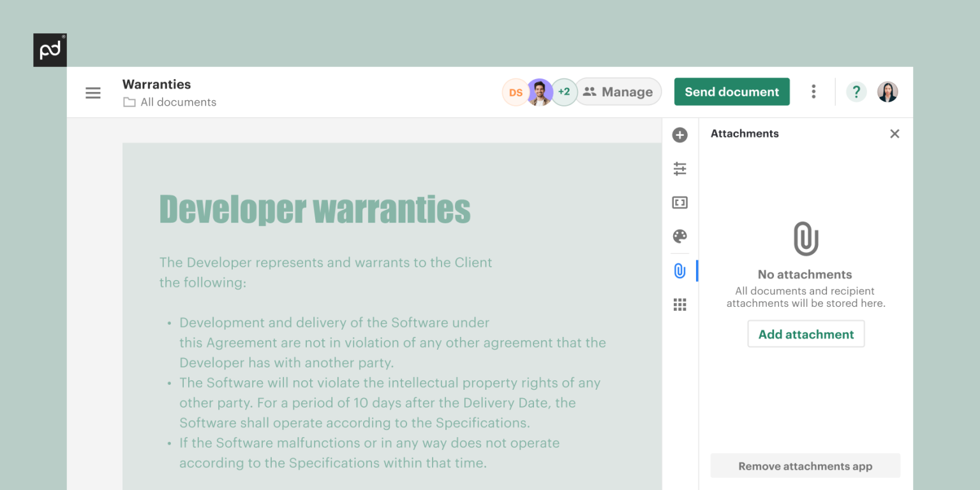Viewport: 980px width, 490px height.
Task: Select the highlighted attachments app indicator
Action: (x=698, y=271)
